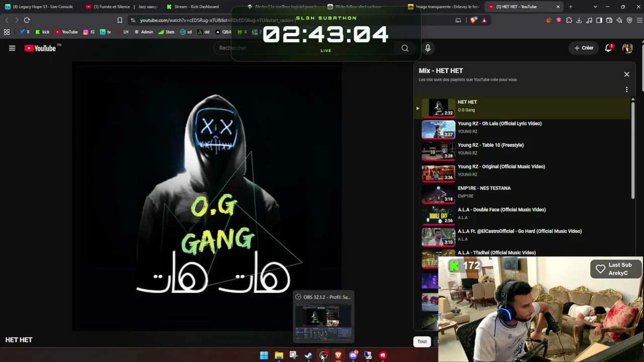Open the Brave VPN shield icon

629,20
